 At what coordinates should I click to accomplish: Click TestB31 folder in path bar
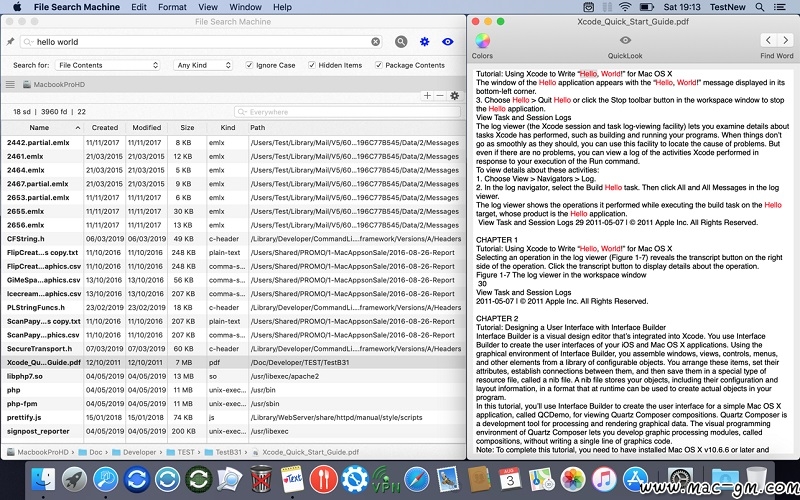223,452
